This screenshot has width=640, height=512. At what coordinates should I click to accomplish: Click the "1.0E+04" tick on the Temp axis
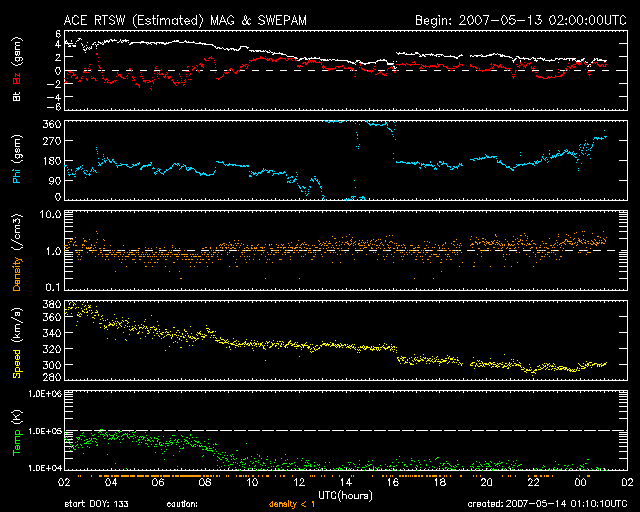[45, 468]
